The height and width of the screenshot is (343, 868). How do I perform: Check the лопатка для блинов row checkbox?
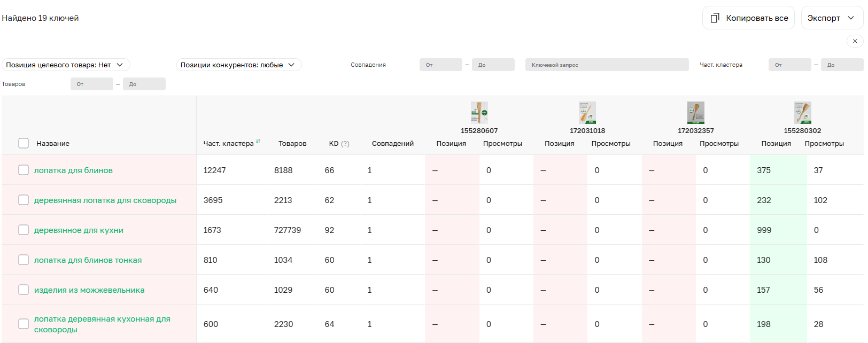tap(24, 170)
